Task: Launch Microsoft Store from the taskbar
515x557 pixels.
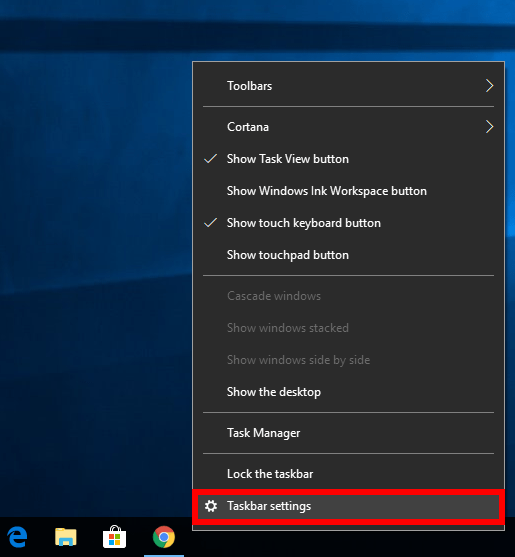Action: click(x=114, y=537)
